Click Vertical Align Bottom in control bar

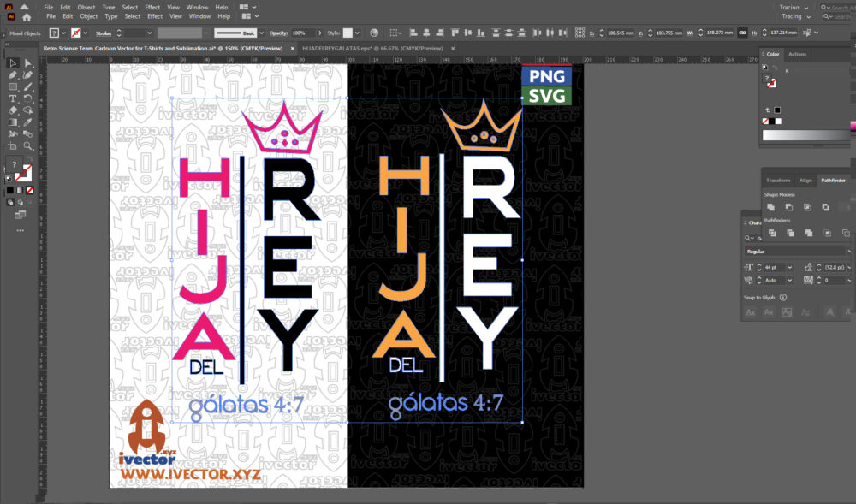(x=481, y=33)
